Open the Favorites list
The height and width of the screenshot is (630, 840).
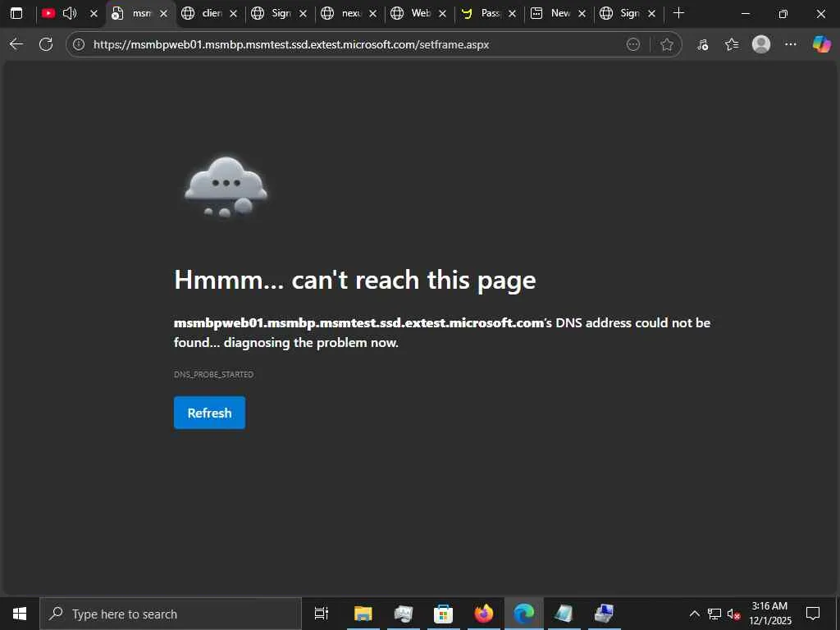pos(732,44)
